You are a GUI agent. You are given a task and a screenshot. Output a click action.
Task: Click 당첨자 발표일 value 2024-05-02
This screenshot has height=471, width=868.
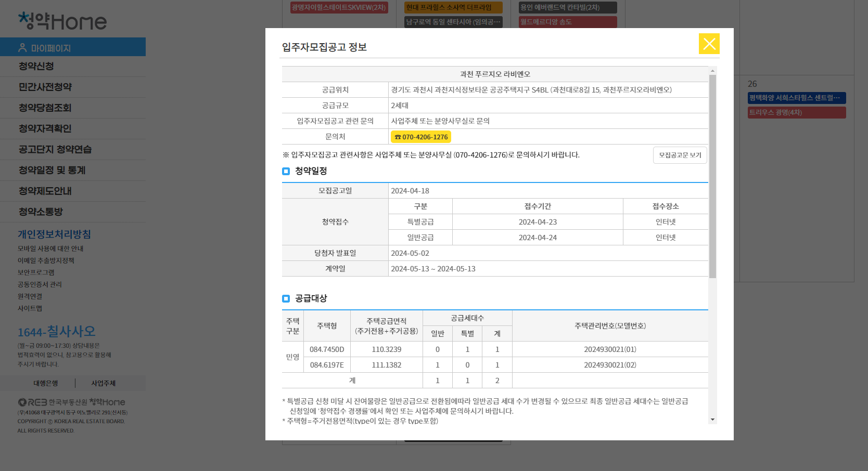coord(410,253)
